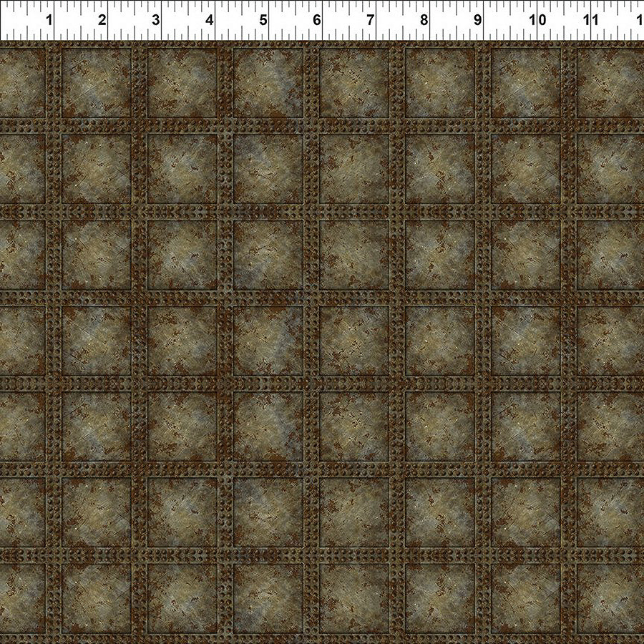Select top-row metal panel directly below ruler number 5

[268, 82]
